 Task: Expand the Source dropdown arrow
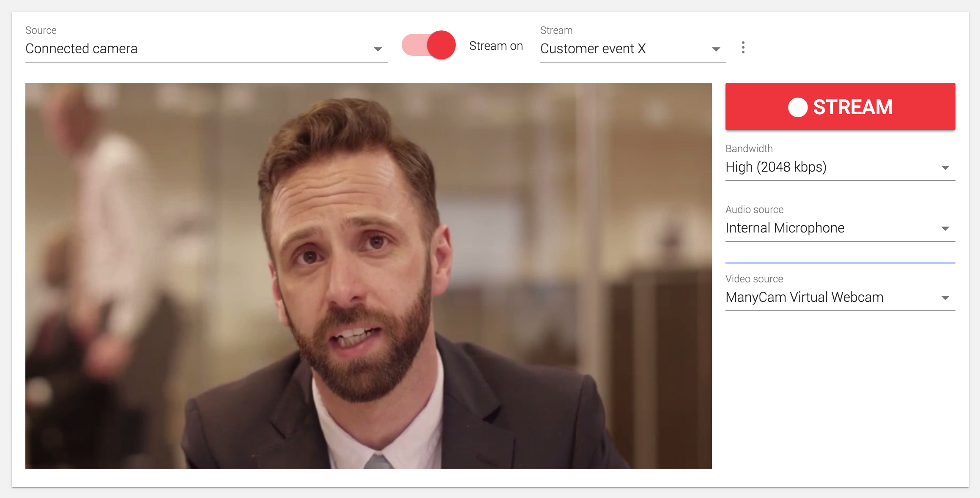point(378,49)
